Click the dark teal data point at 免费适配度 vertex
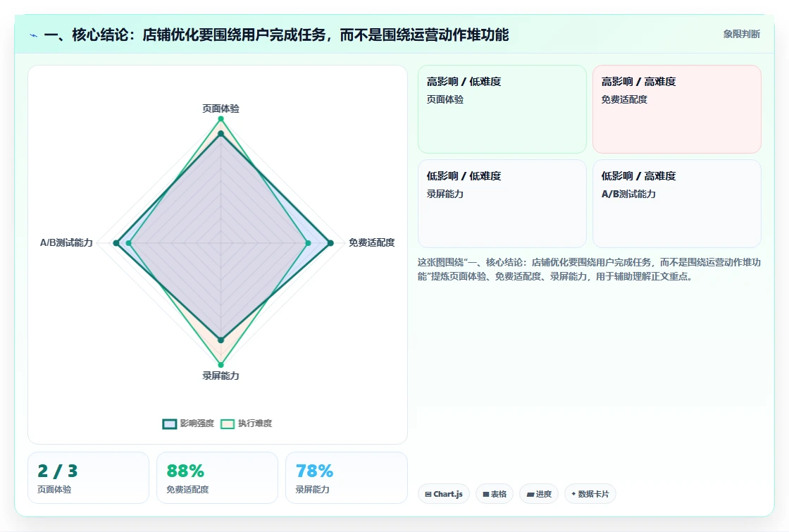Image resolution: width=789 pixels, height=532 pixels. [x=330, y=243]
